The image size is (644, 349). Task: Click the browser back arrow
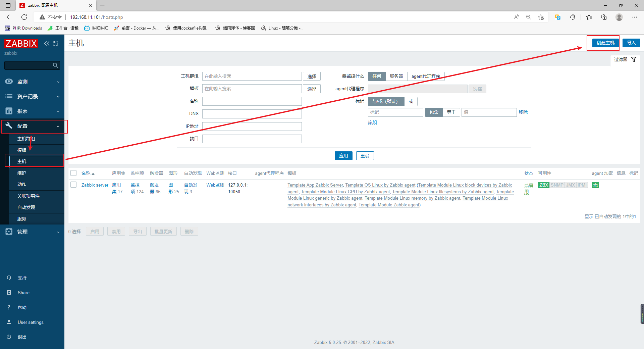(9, 17)
